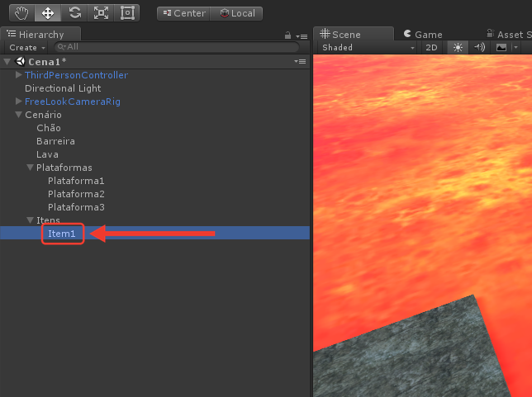Collapse the Itens group

(x=31, y=220)
